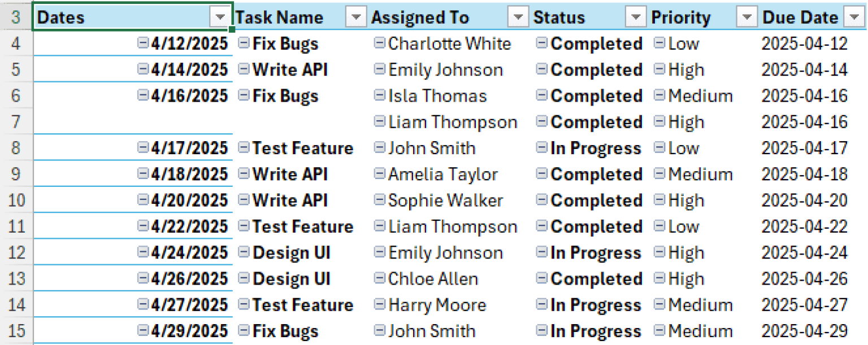Viewport: 868px width, 345px height.
Task: Collapse the Charlotte White assignee entry
Action: pos(379,43)
